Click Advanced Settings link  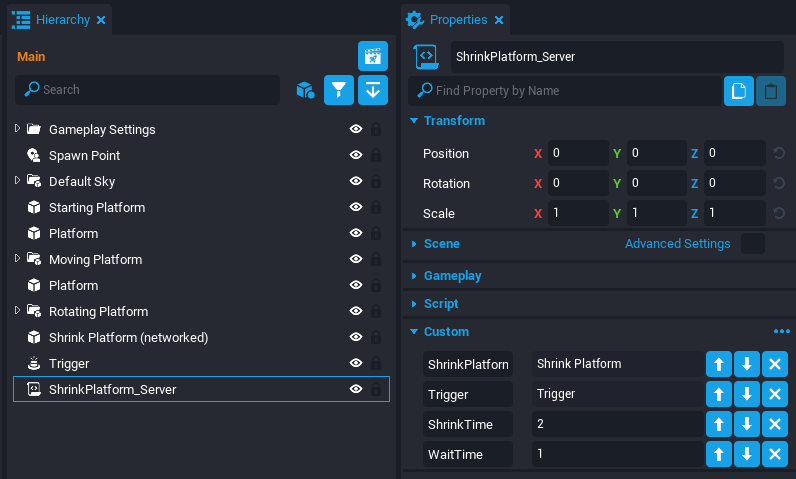click(677, 243)
